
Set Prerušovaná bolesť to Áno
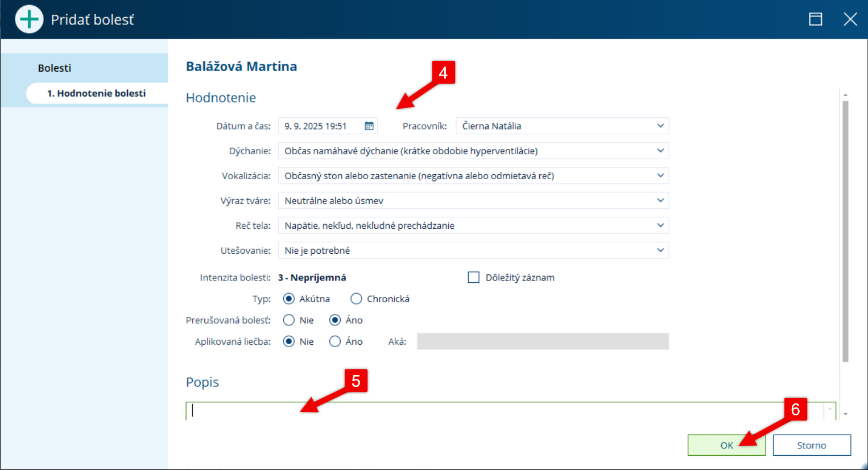coord(335,320)
